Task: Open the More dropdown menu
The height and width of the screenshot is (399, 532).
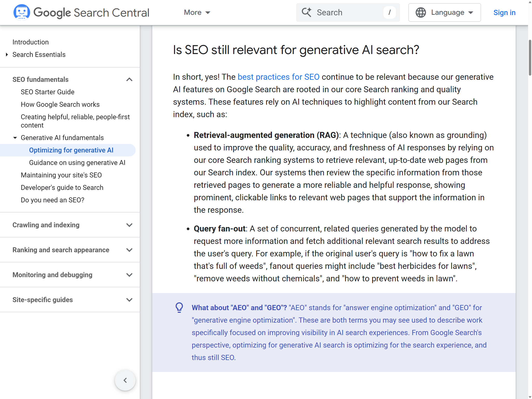Action: (x=197, y=12)
